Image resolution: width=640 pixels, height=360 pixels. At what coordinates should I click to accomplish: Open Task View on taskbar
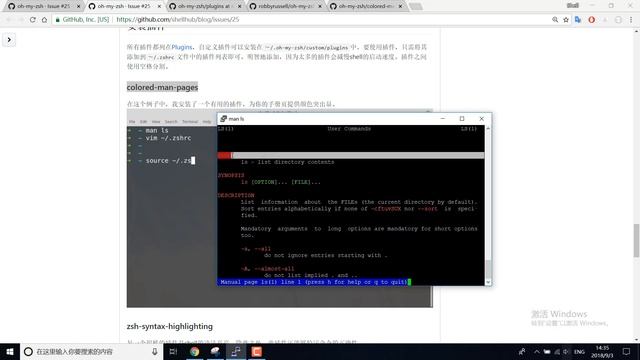coord(173,351)
